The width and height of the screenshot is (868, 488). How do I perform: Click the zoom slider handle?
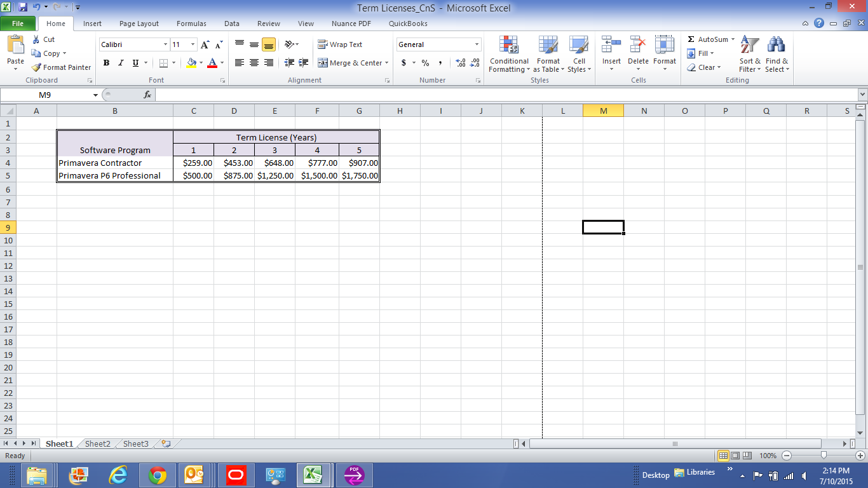coord(824,456)
